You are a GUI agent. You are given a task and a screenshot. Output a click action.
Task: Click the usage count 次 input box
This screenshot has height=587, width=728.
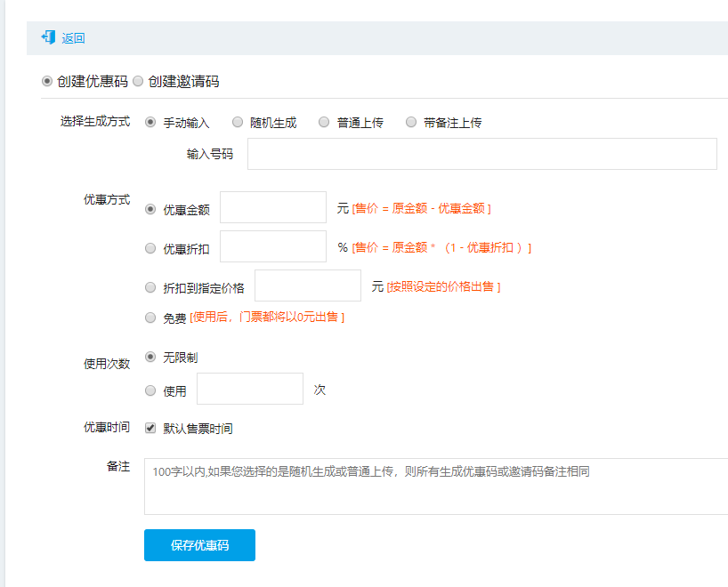(250, 389)
